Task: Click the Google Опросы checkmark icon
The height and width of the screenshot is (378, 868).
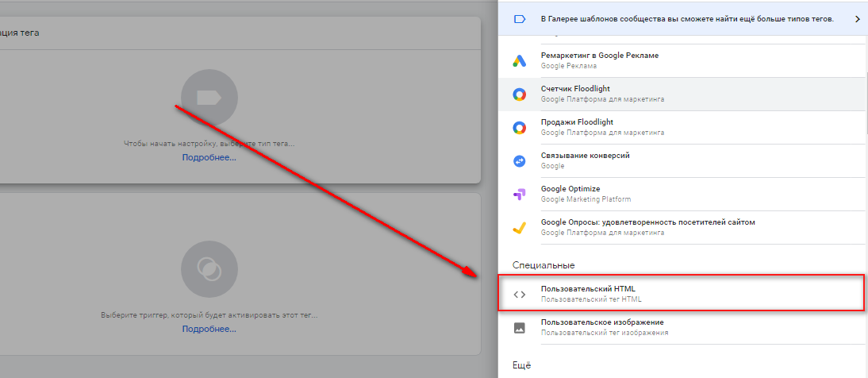Action: click(x=519, y=228)
